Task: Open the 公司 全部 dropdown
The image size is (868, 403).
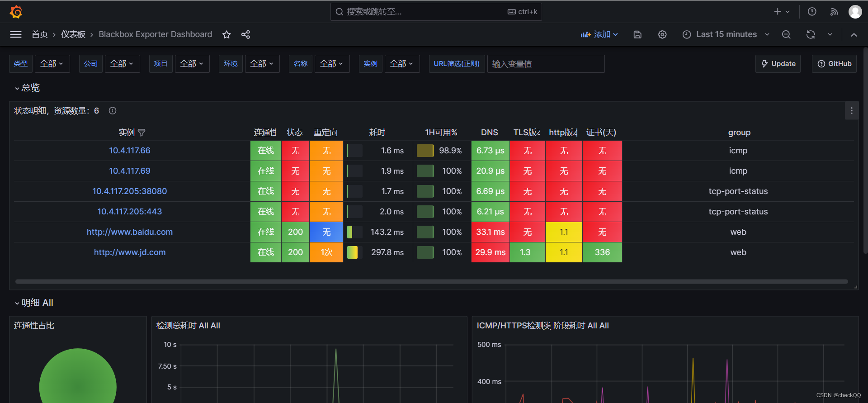Action: click(123, 64)
